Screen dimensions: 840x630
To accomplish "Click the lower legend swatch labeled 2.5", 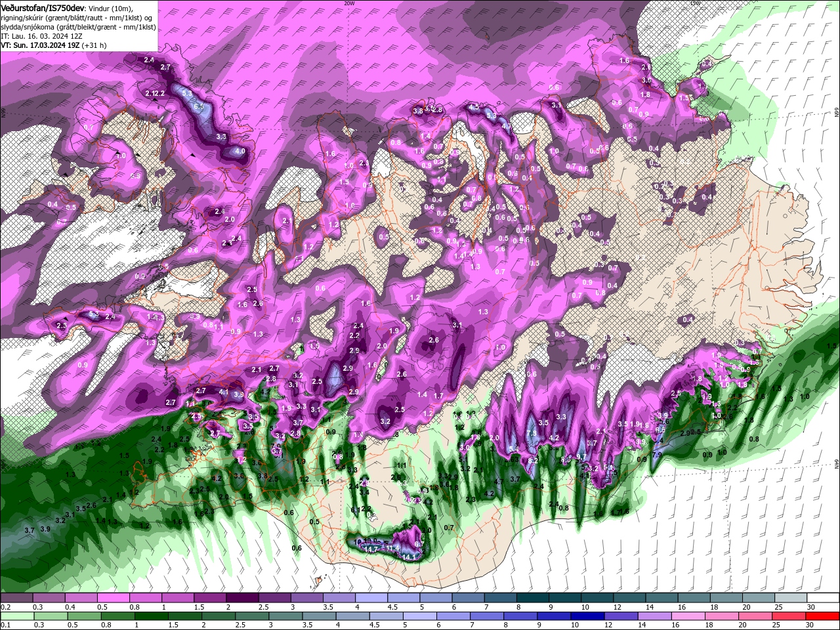I will [253, 616].
